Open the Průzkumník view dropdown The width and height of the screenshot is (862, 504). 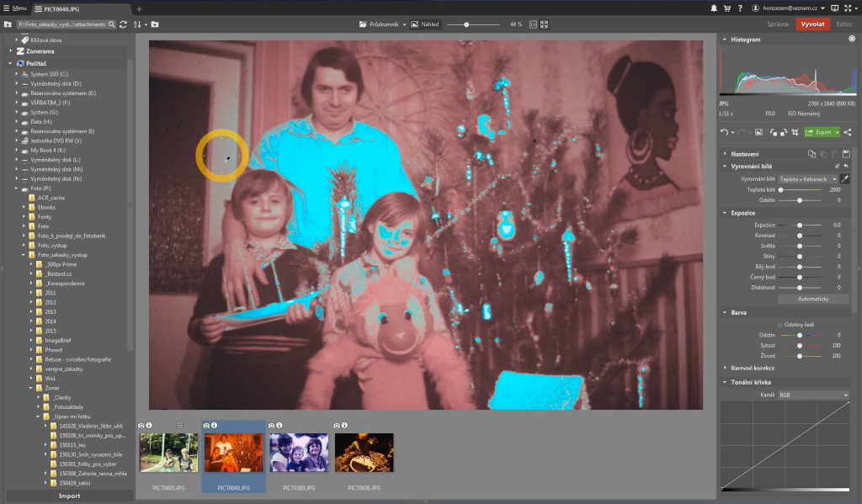pyautogui.click(x=382, y=24)
